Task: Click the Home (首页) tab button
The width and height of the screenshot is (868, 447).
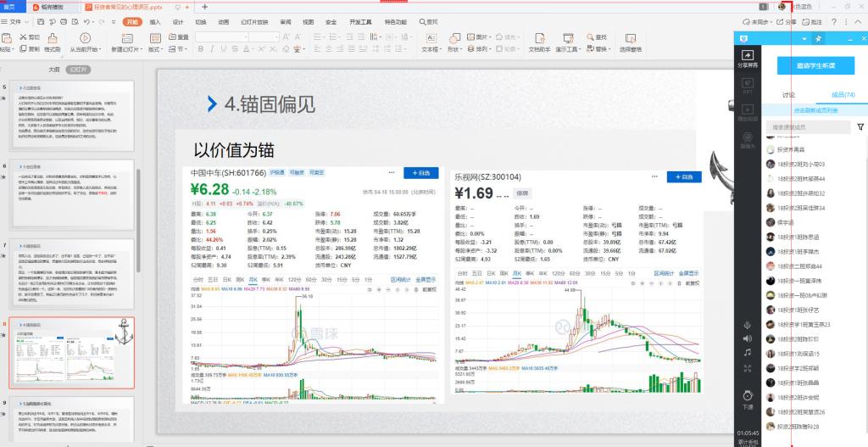Action: pos(9,7)
